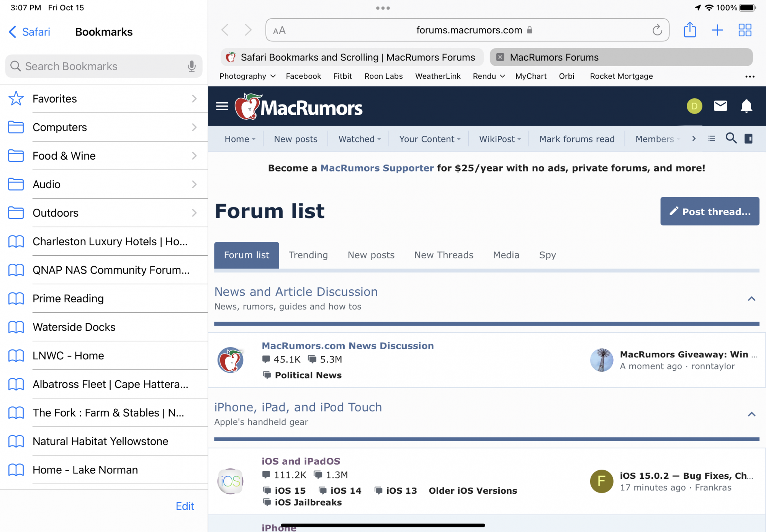
Task: Click the browser forward arrow
Action: click(248, 30)
